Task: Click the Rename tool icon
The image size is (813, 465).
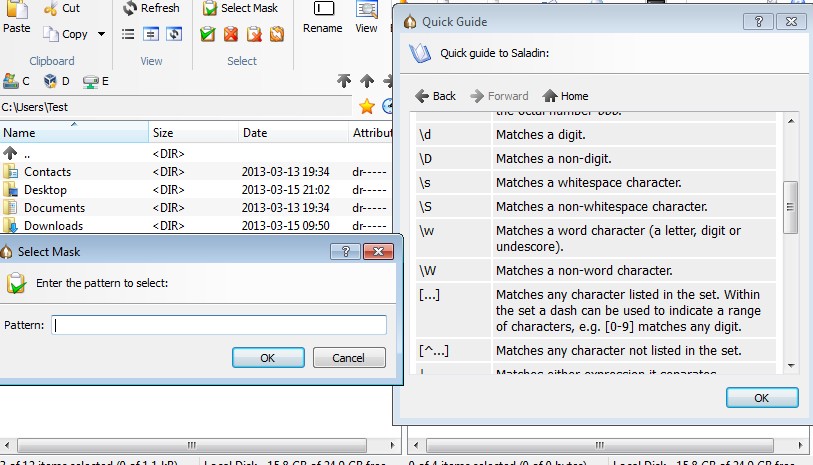Action: click(x=323, y=10)
